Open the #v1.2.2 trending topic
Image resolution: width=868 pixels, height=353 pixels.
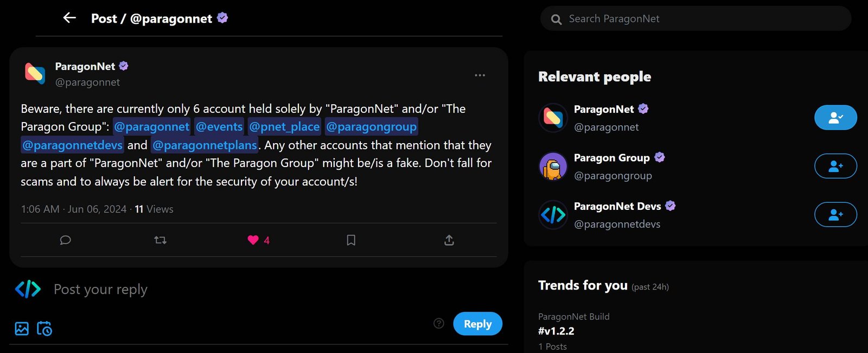[x=556, y=331]
